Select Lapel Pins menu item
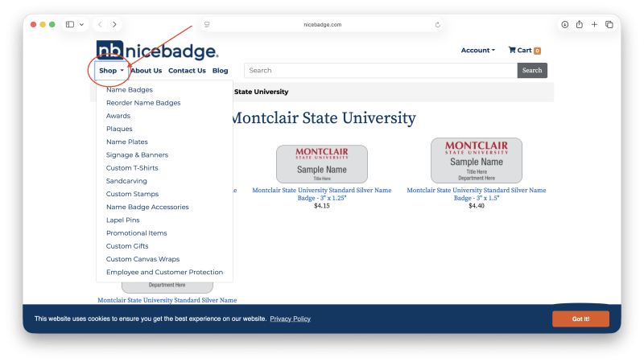The width and height of the screenshot is (644, 362). coord(123,220)
